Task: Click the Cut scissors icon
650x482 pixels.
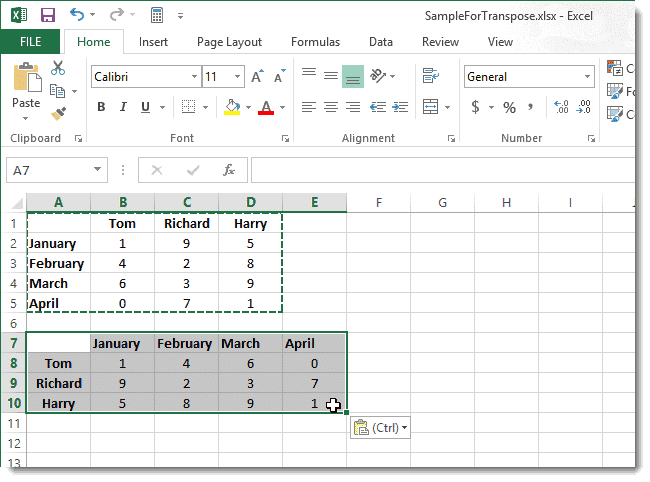Action: tap(58, 68)
